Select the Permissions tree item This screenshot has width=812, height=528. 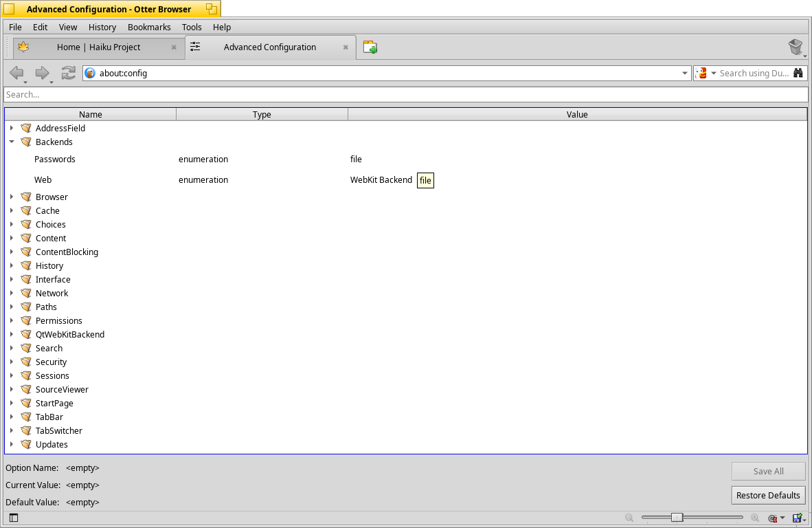[58, 320]
